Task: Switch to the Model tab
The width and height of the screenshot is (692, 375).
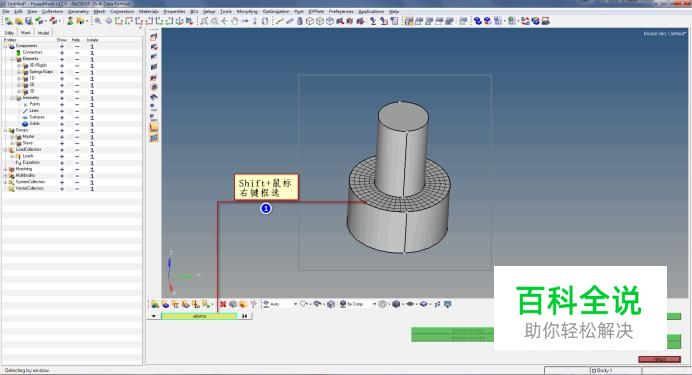Action: [x=43, y=33]
